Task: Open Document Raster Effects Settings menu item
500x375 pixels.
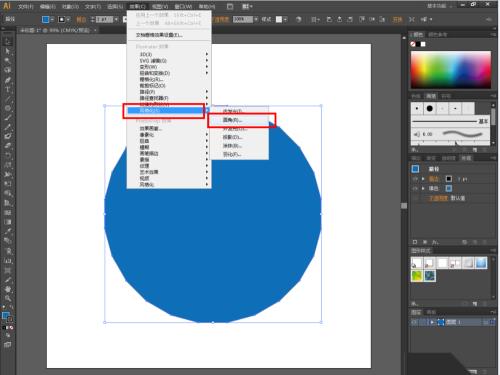Action: pos(159,35)
